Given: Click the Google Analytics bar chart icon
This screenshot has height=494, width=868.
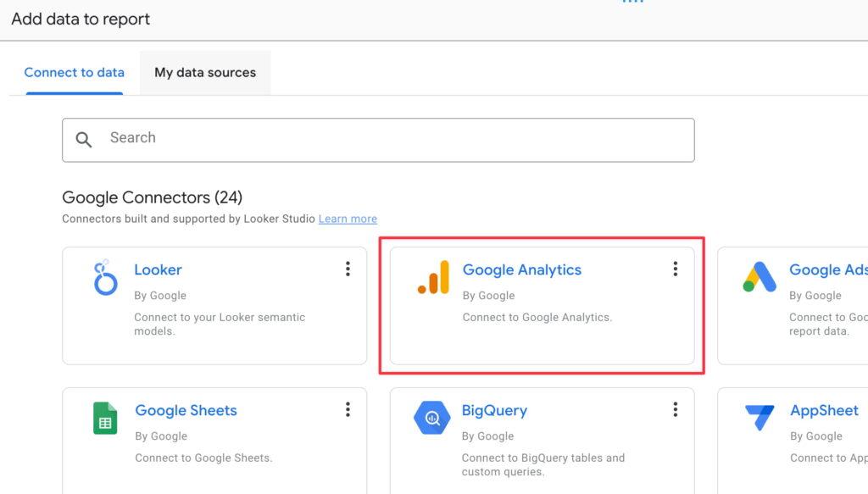Looking at the screenshot, I should tap(433, 278).
